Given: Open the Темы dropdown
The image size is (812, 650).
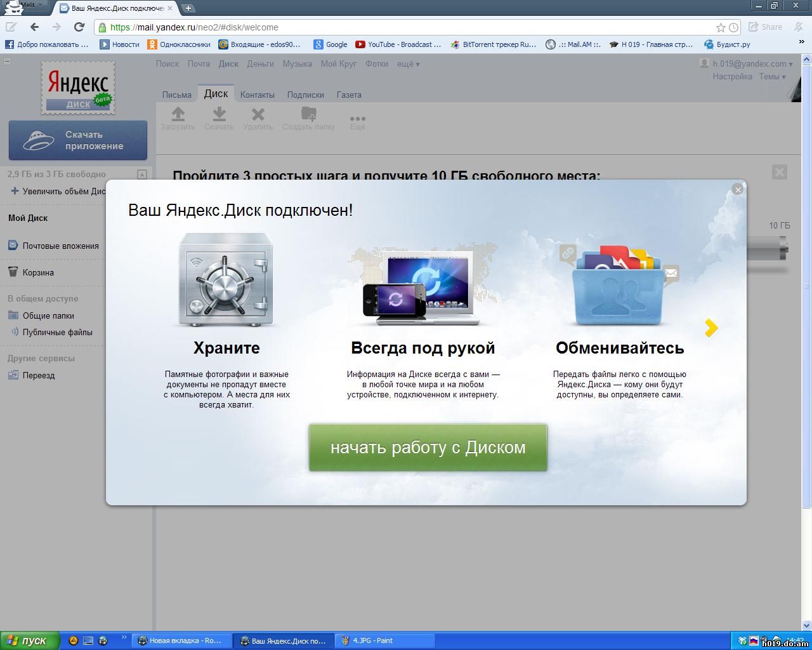Looking at the screenshot, I should pyautogui.click(x=772, y=76).
